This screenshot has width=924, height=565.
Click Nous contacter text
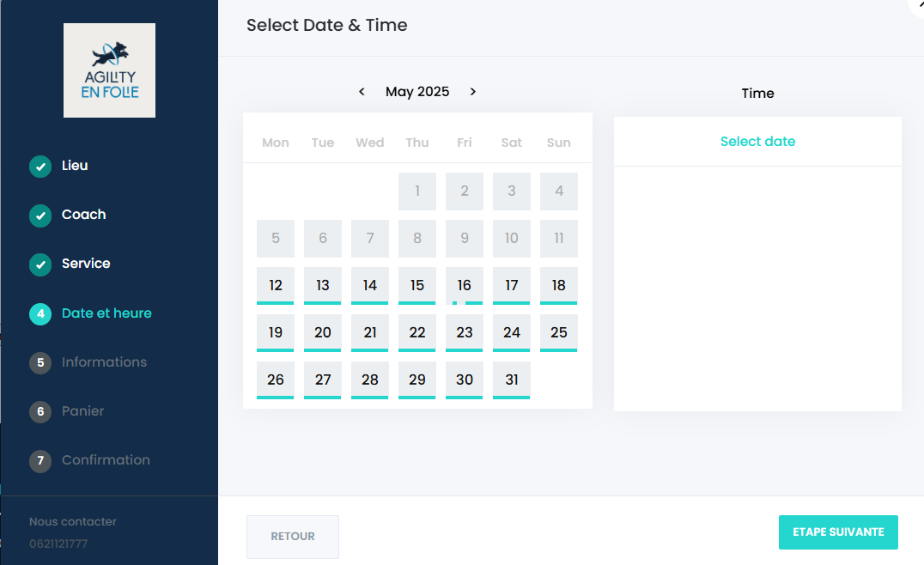pyautogui.click(x=73, y=521)
